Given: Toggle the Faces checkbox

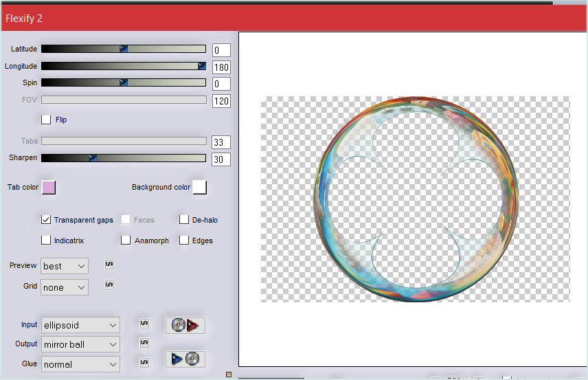Looking at the screenshot, I should coord(126,220).
